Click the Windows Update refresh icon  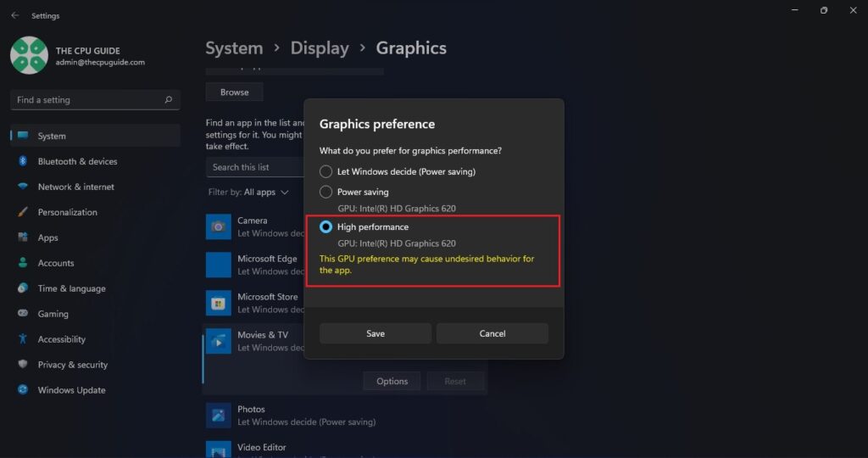[23, 390]
